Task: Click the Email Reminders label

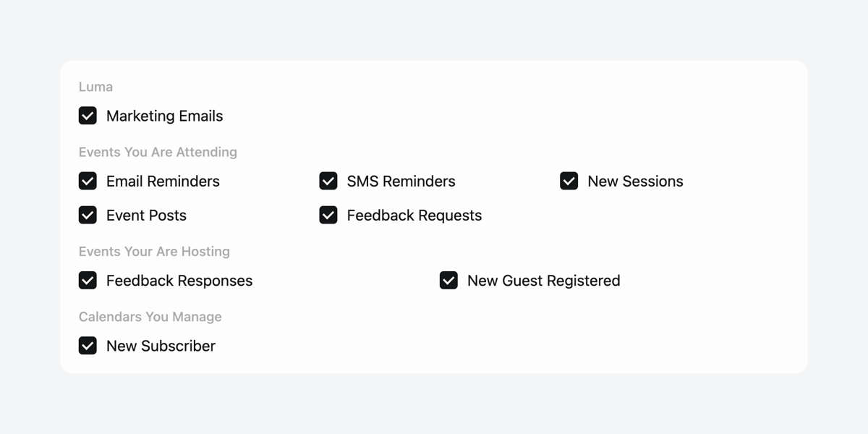Action: pos(162,181)
